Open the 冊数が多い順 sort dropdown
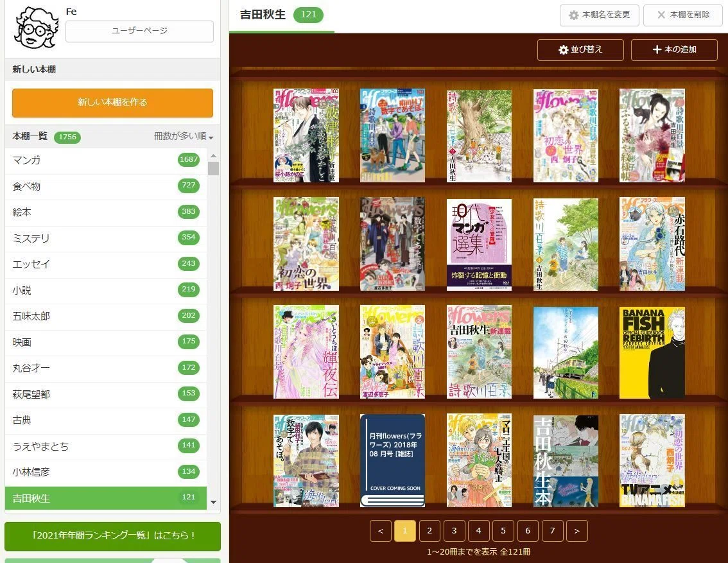Viewport: 728px width, 563px height. (184, 137)
